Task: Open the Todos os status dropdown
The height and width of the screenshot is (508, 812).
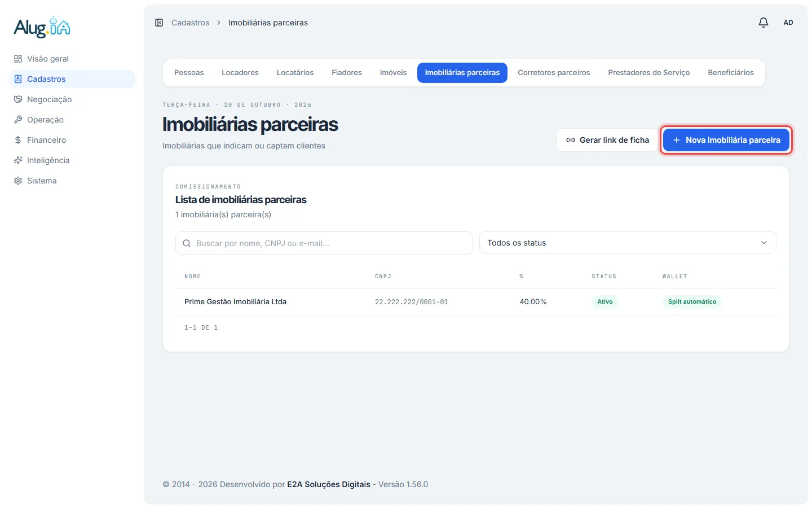Action: click(628, 243)
